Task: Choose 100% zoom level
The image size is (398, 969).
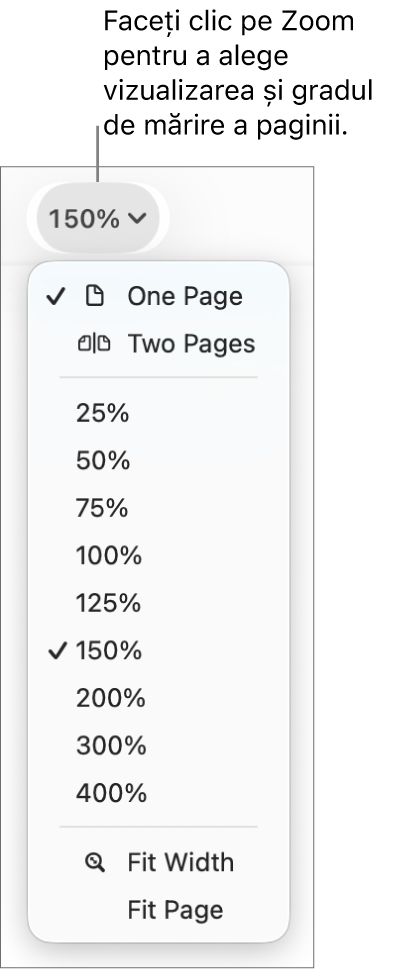Action: tap(158, 556)
